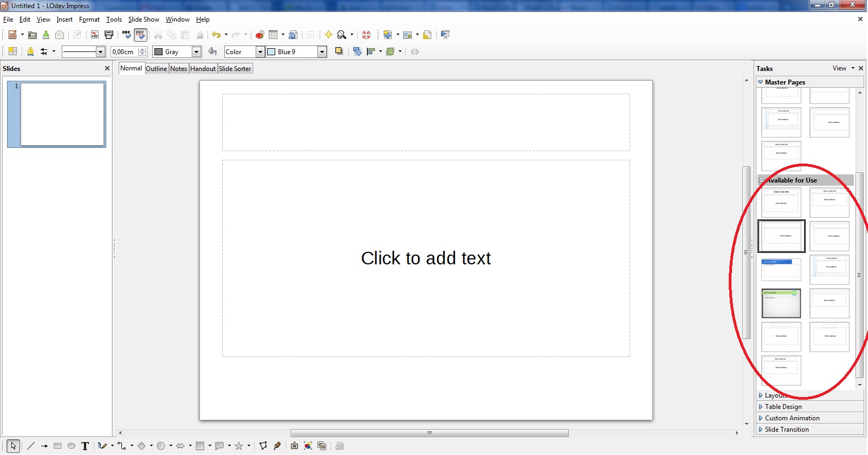Open the Slide Show menu
The image size is (868, 455).
(144, 19)
